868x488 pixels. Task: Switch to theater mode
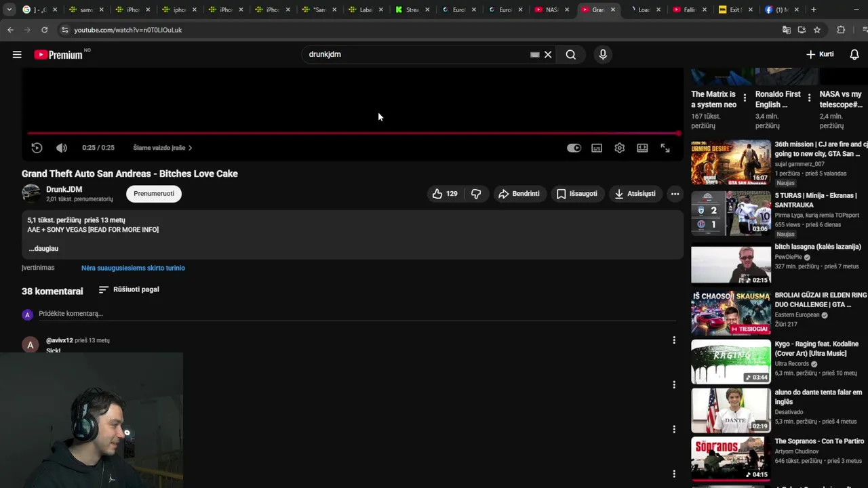[642, 148]
